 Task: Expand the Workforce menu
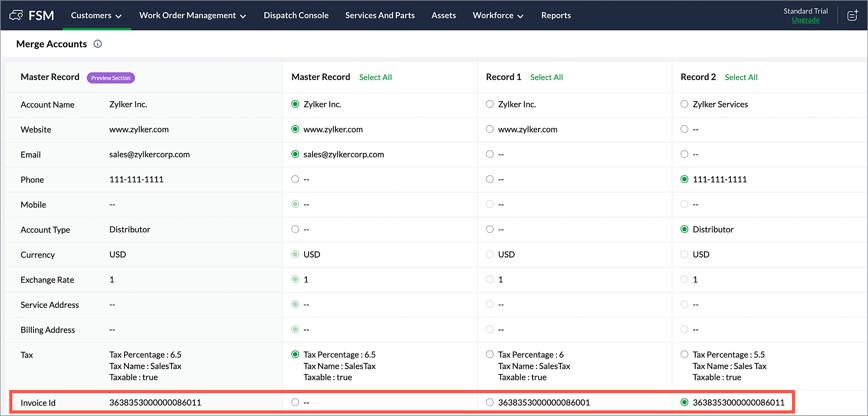click(498, 16)
